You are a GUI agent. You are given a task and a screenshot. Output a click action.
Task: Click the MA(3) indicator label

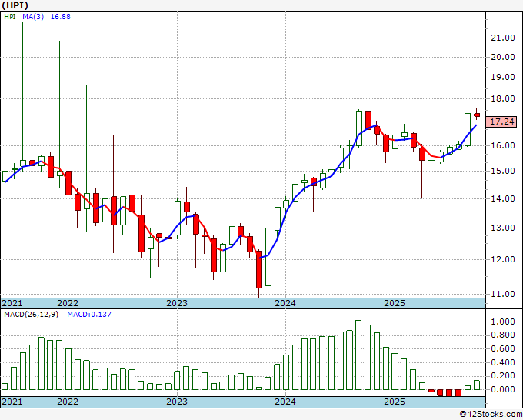(x=33, y=17)
